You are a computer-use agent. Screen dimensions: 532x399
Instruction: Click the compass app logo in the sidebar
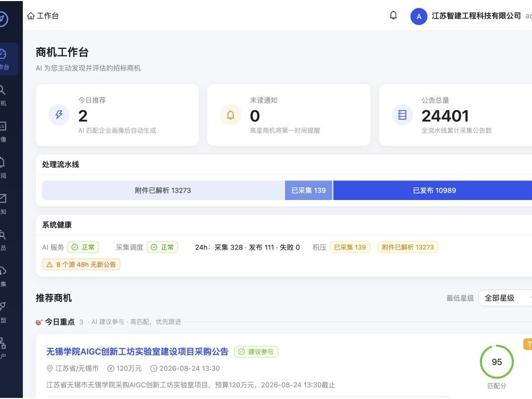click(3, 19)
